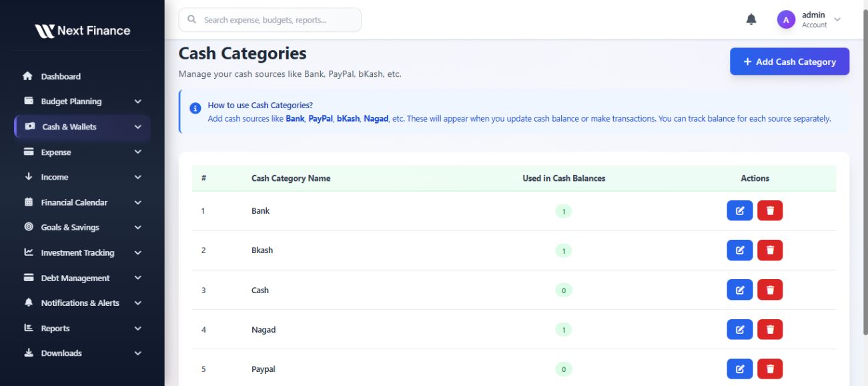Click the Bank usage count badge
This screenshot has width=868, height=386.
(x=564, y=212)
